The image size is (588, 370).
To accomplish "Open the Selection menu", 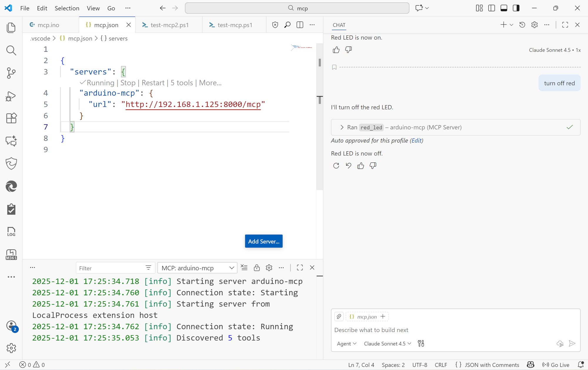I will [x=67, y=8].
